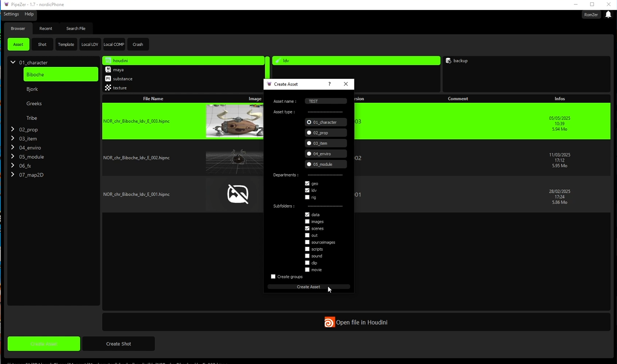The image size is (617, 364).
Task: Toggle the Create groups checkbox
Action: [x=273, y=277]
